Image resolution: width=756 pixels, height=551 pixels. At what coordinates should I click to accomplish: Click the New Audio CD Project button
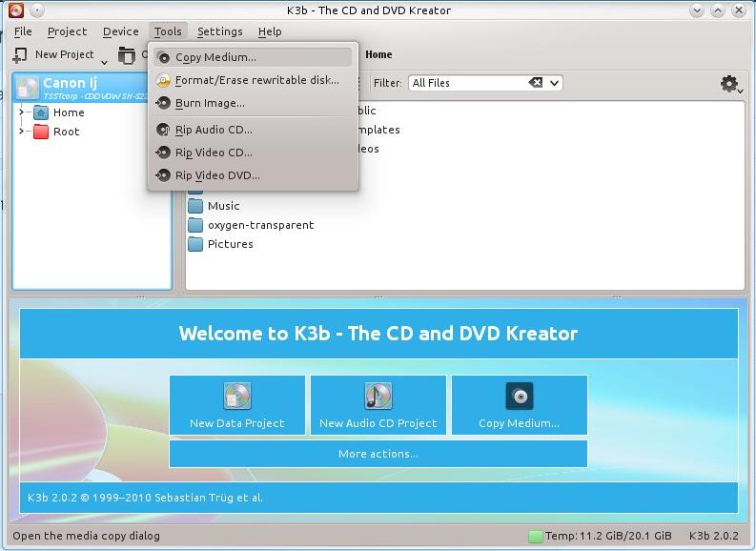click(378, 405)
